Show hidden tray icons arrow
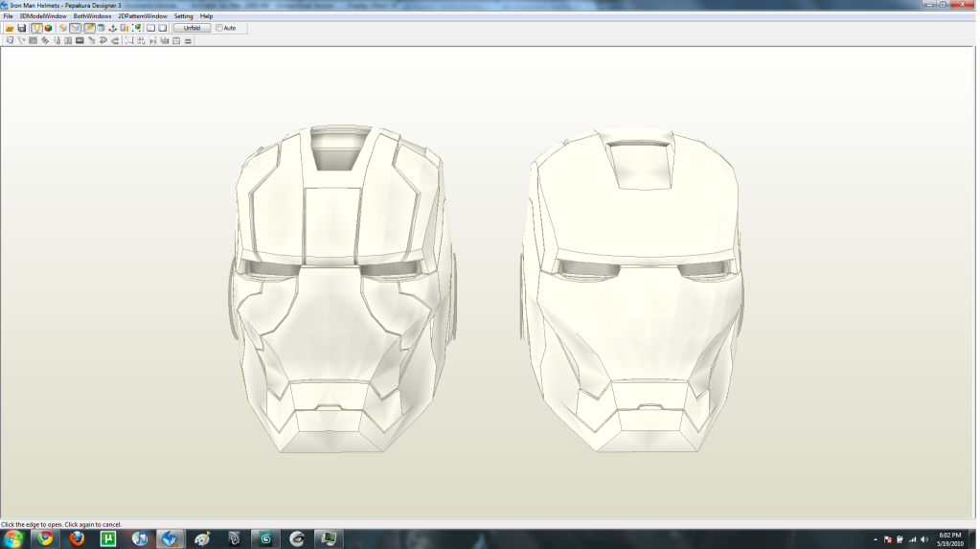This screenshot has width=980, height=549. [875, 539]
